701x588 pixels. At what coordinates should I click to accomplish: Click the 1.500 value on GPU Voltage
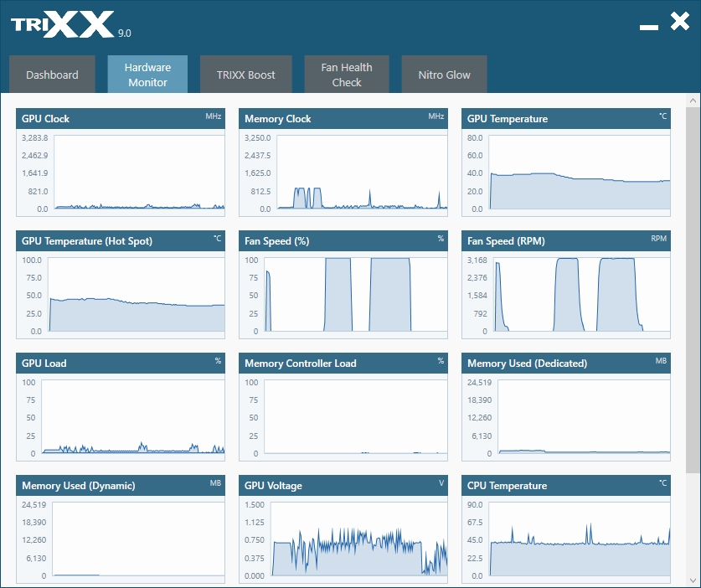[x=255, y=505]
